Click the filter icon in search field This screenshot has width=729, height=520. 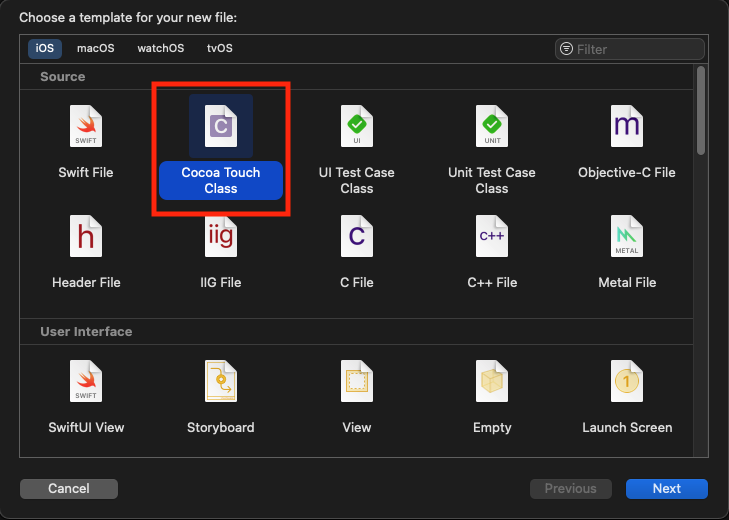(566, 48)
